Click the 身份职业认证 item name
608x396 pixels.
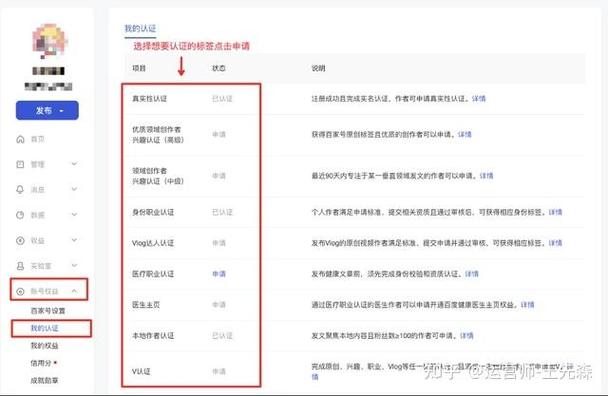(153, 212)
